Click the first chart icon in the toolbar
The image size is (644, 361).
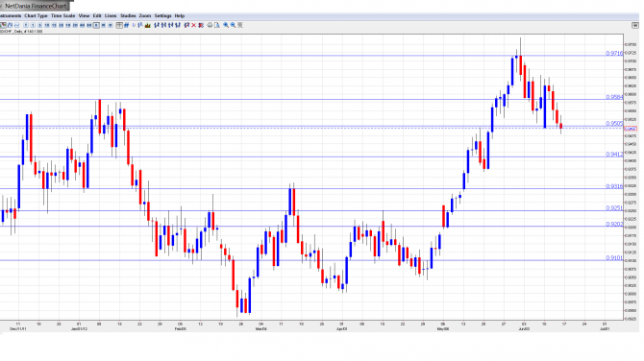(x=3, y=25)
